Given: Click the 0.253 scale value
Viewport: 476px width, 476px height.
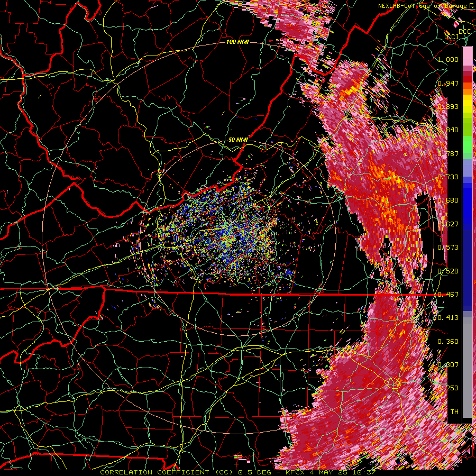Looking at the screenshot, I should pyautogui.click(x=448, y=388).
